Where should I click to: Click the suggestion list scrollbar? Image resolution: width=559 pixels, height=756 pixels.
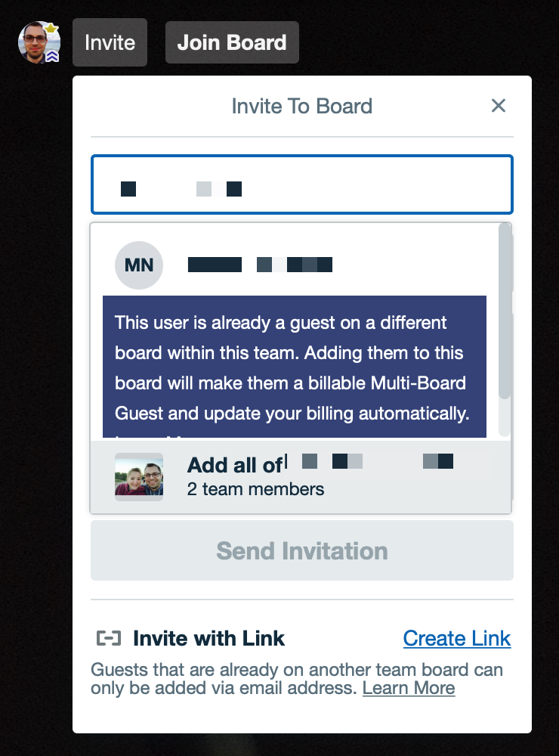(x=505, y=311)
